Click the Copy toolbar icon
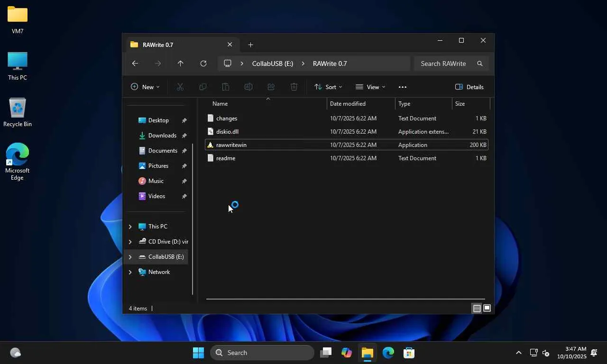Screen dimensions: 607x364 pyautogui.click(x=202, y=87)
